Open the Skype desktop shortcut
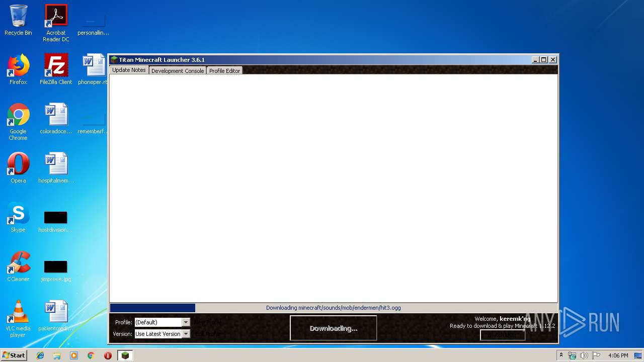Image resolution: width=644 pixels, height=362 pixels. (x=18, y=217)
